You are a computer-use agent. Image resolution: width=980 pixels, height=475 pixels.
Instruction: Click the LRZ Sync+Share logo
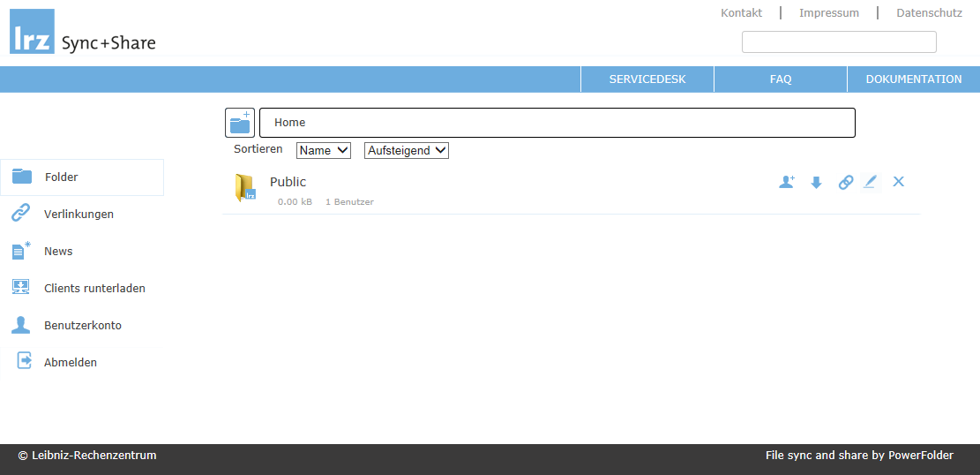(83, 33)
